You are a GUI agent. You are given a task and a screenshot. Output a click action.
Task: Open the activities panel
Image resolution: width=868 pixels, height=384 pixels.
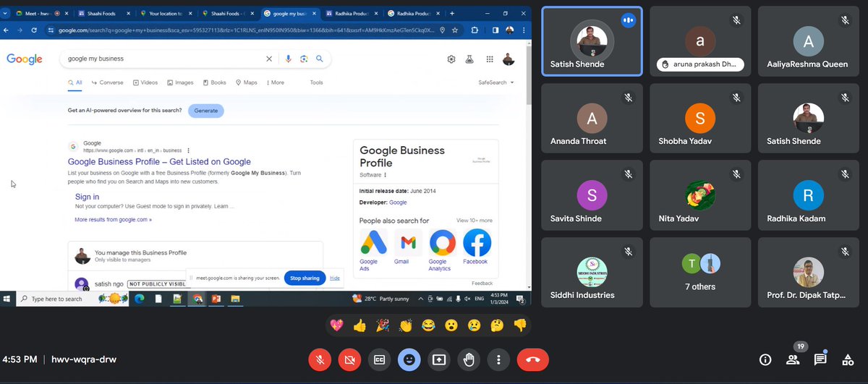tap(846, 359)
